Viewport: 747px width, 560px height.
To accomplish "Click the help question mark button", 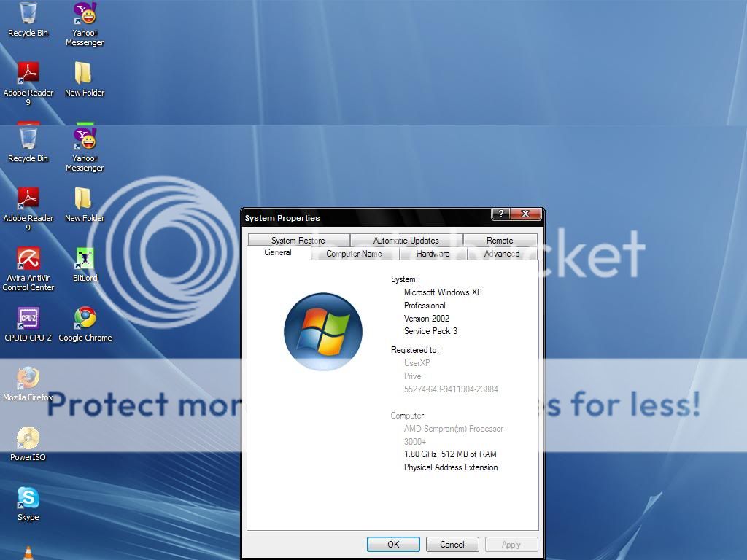I will [x=500, y=214].
